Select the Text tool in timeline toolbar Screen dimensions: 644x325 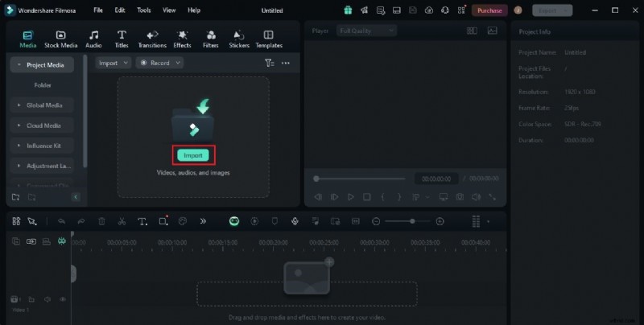tap(142, 221)
